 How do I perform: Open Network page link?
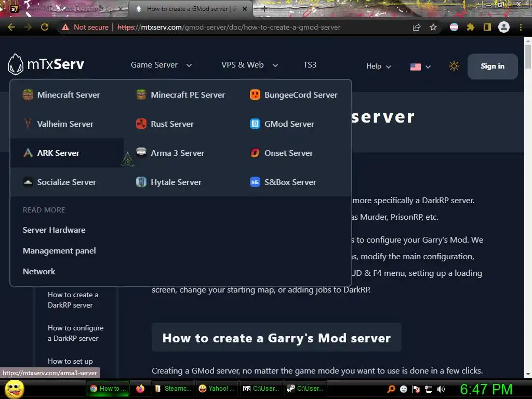pyautogui.click(x=39, y=271)
